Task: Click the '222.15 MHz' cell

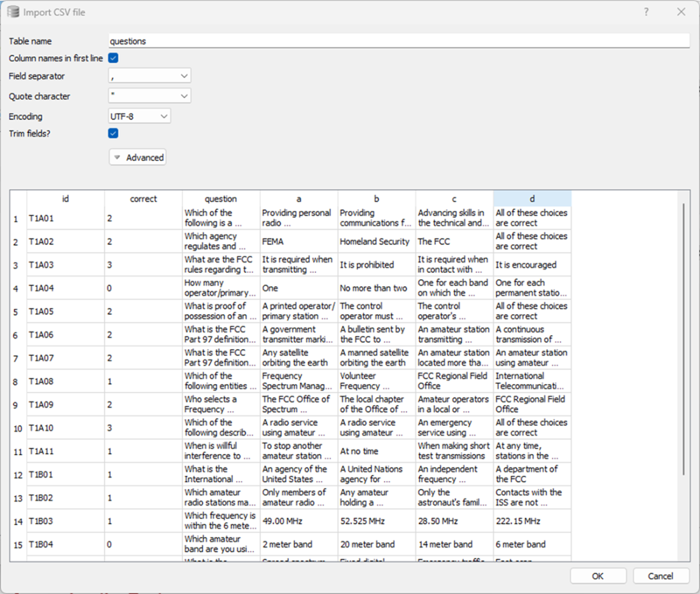Action: pos(532,521)
